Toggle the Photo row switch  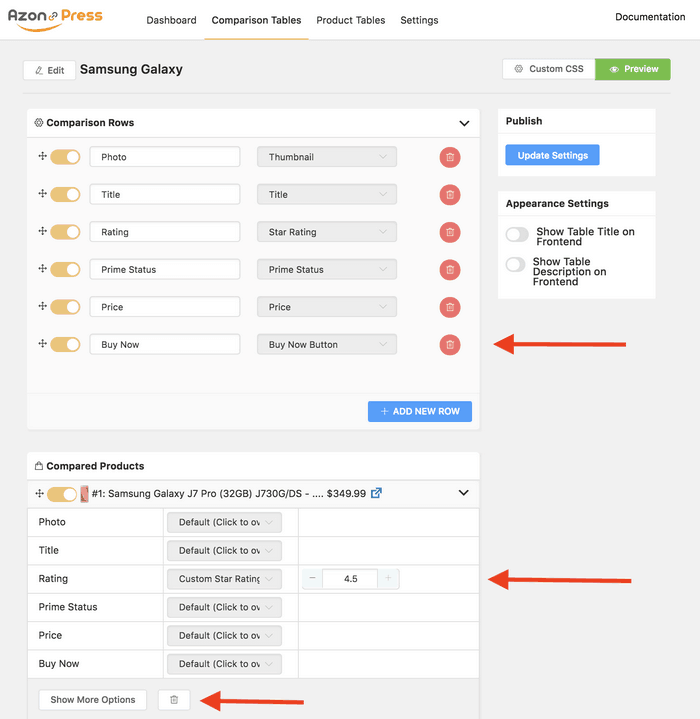coord(65,157)
